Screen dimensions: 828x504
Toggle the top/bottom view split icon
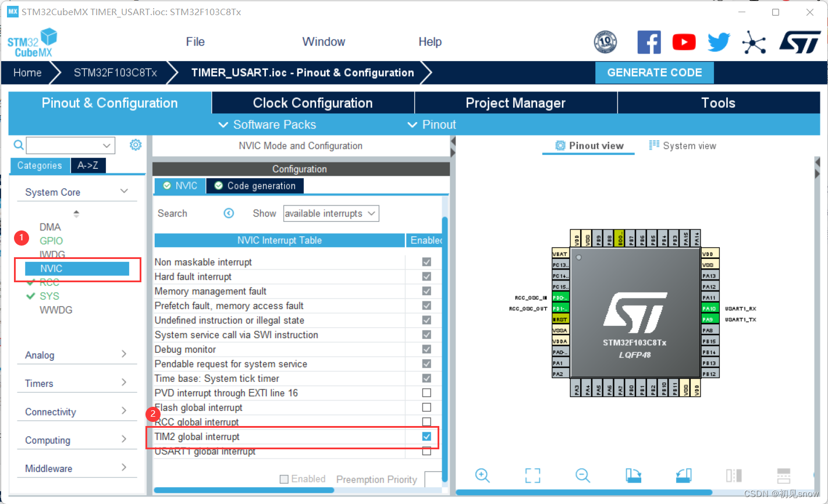tap(734, 475)
